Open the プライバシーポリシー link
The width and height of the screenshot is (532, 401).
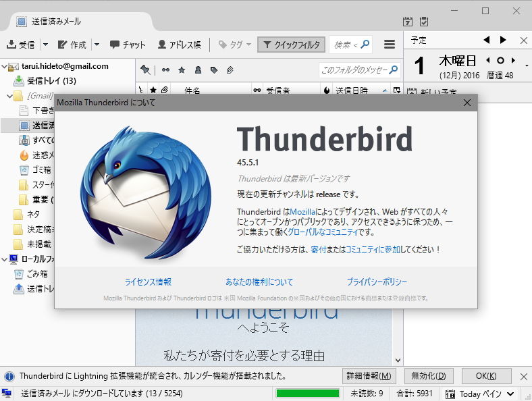click(377, 282)
